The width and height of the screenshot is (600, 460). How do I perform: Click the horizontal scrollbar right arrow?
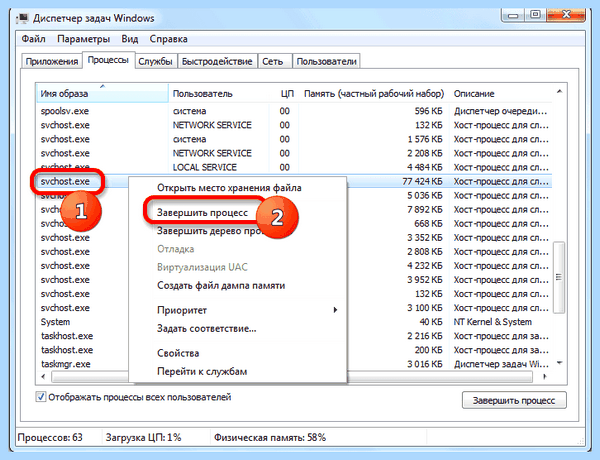point(544,377)
